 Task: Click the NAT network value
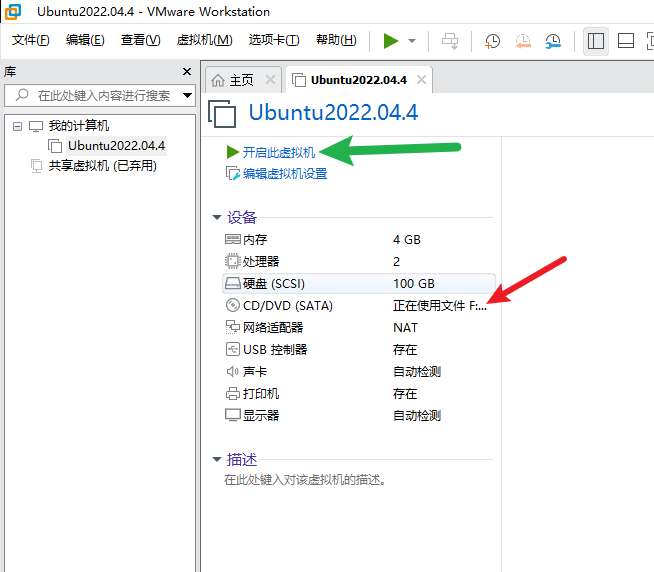[x=405, y=328]
